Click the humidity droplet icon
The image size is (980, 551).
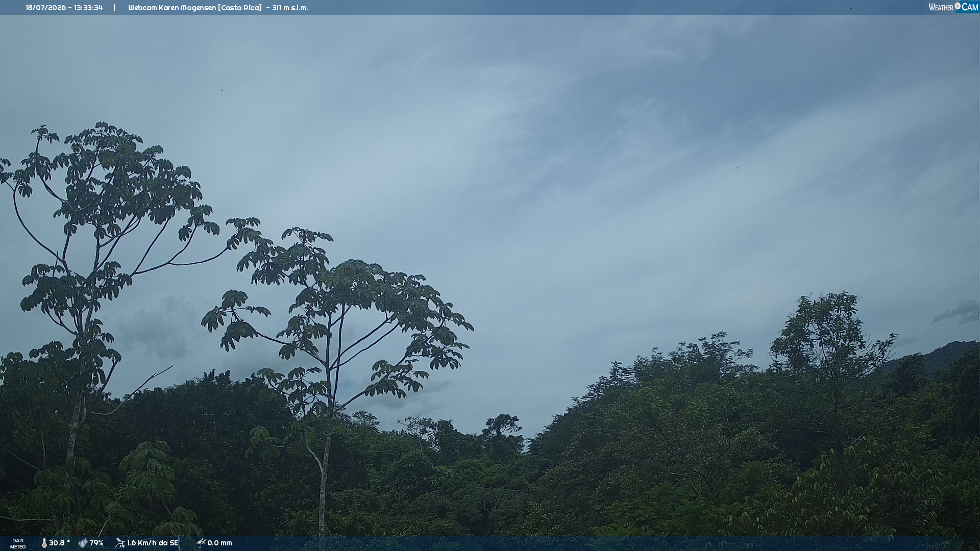83,543
